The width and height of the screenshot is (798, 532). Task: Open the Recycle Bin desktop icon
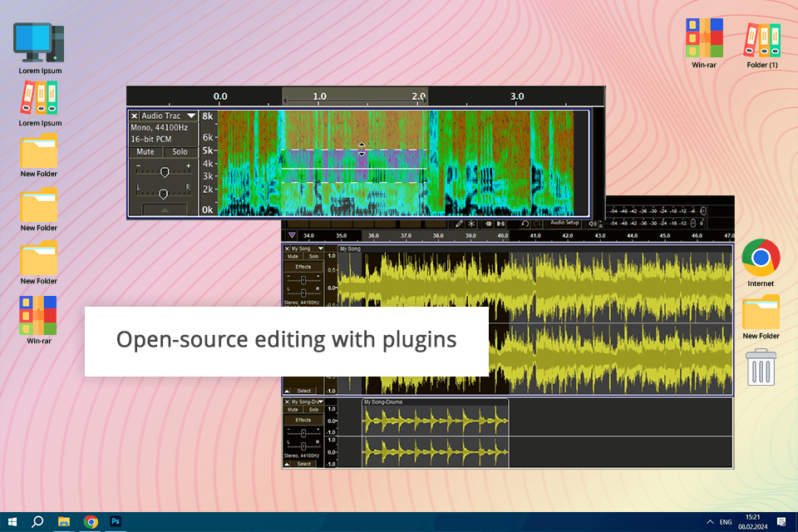click(x=761, y=367)
